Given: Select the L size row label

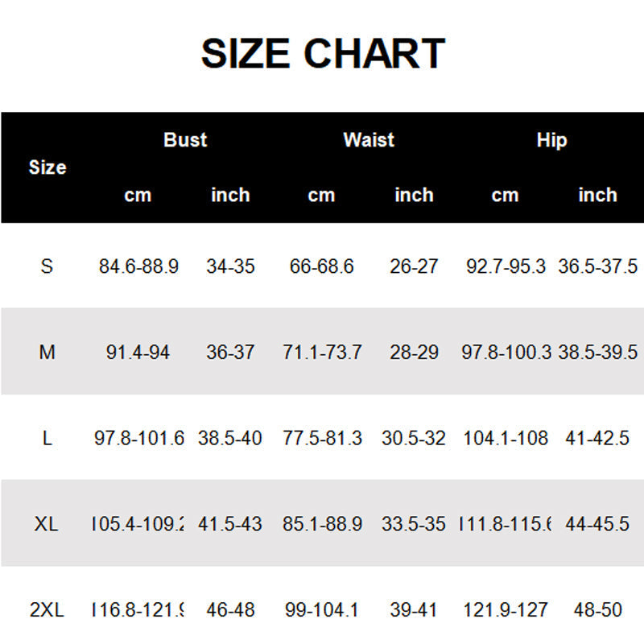Looking at the screenshot, I should (x=47, y=439).
